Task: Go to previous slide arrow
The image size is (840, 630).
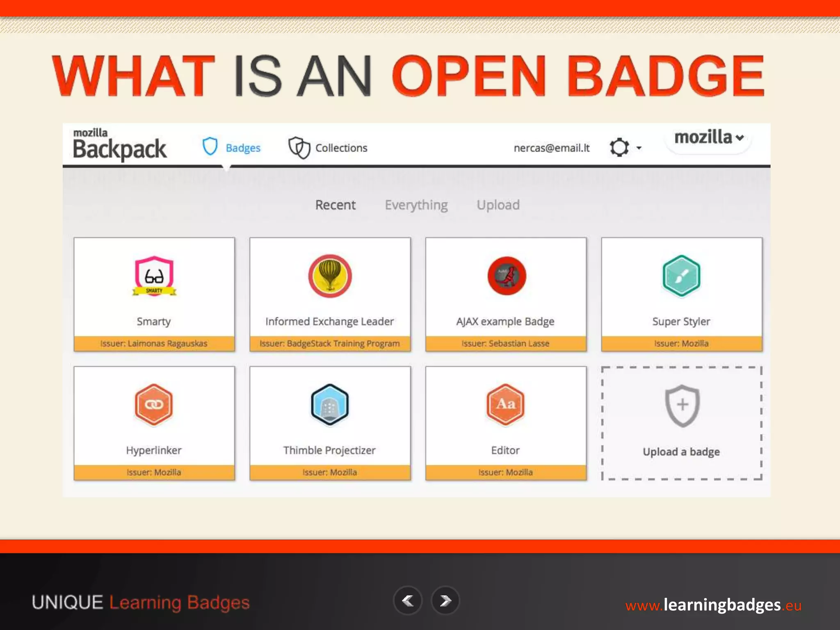Action: 408,601
